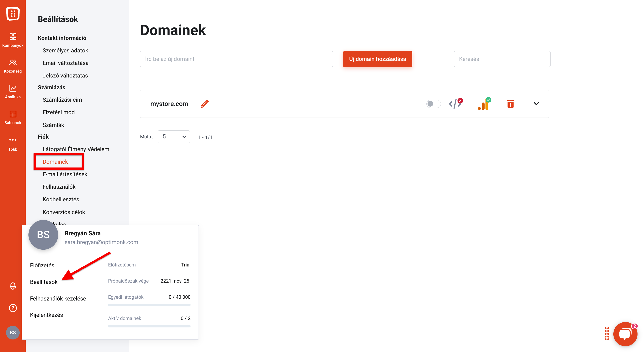This screenshot has width=644, height=352.
Task: Go to Analitika
Action: coord(13,92)
